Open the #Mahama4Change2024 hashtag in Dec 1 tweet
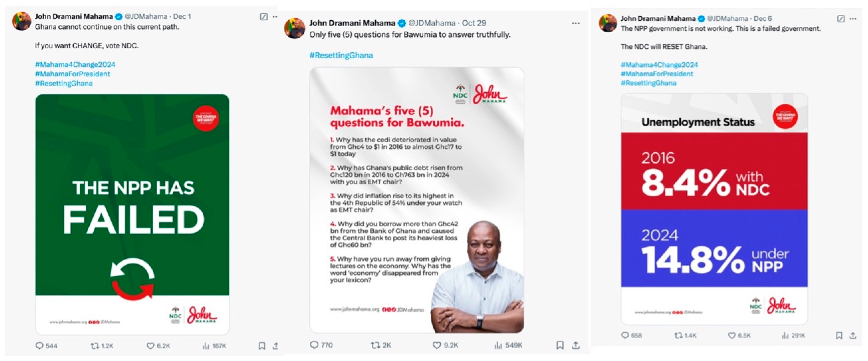Image resolution: width=868 pixels, height=361 pixels. (x=75, y=64)
